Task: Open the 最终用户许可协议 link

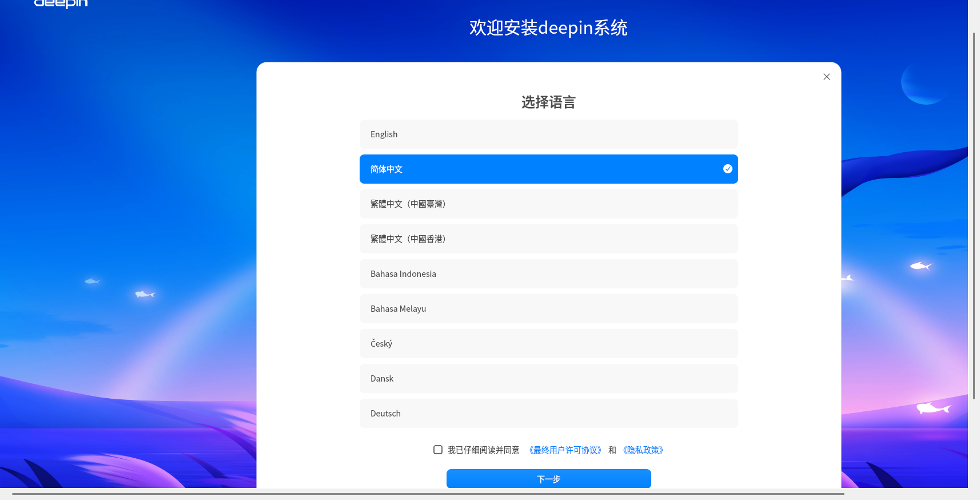Action: 565,450
